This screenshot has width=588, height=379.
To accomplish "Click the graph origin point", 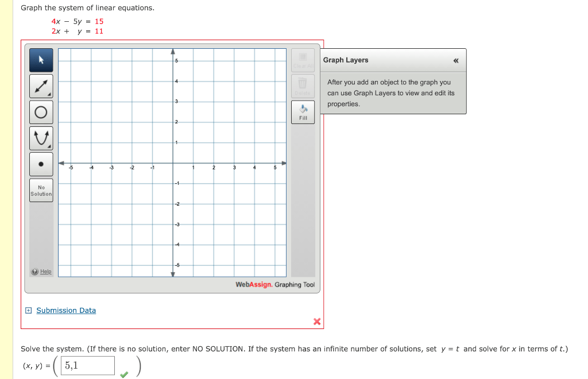I will pyautogui.click(x=173, y=163).
